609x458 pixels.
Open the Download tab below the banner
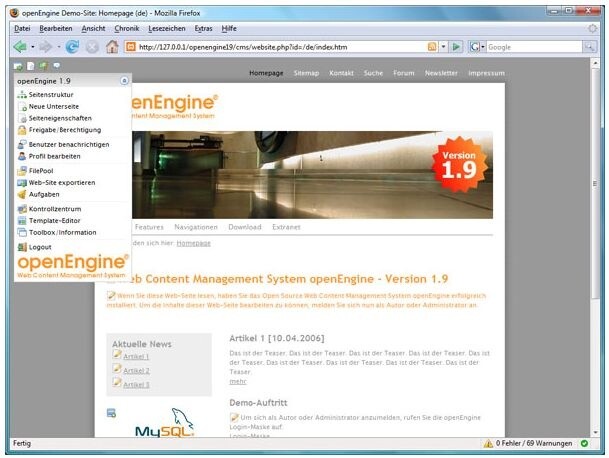[245, 227]
